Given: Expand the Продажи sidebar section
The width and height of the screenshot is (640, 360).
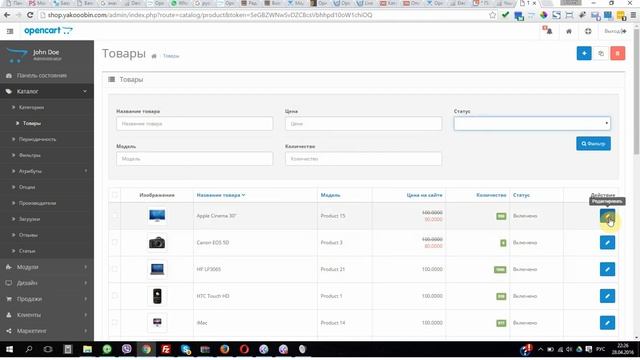Looking at the screenshot, I should point(47,299).
